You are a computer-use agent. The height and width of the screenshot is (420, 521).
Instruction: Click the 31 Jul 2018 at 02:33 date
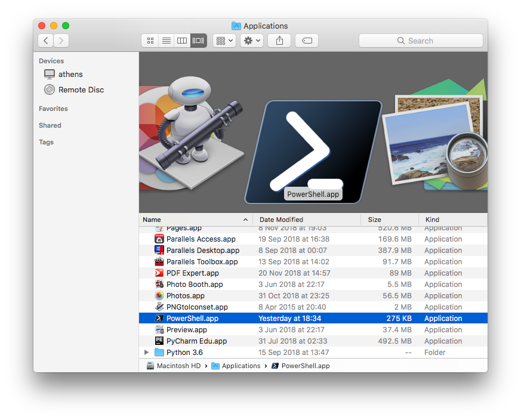[x=293, y=341]
